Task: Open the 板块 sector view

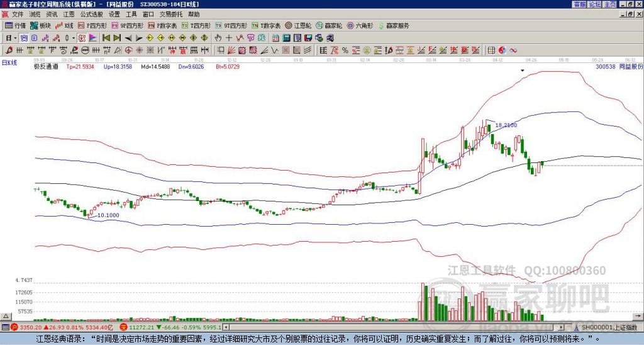Action: point(40,25)
